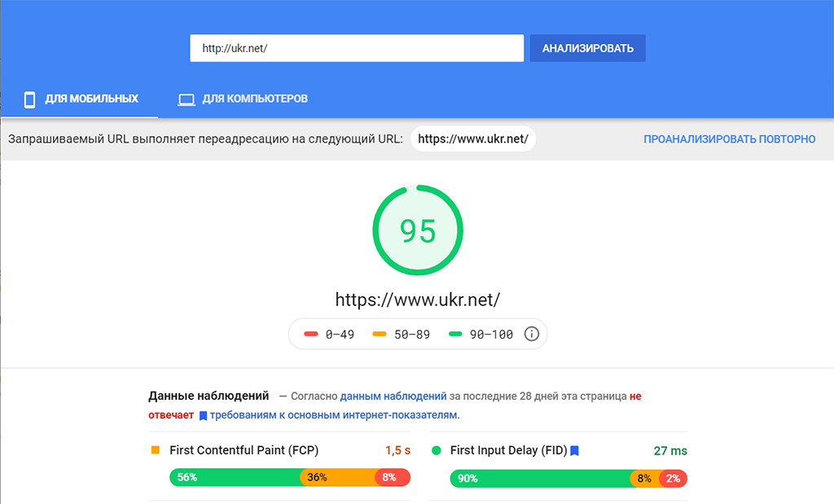The image size is (834, 504).
Task: Open the 'данным наблюдений' link
Action: coord(393,397)
